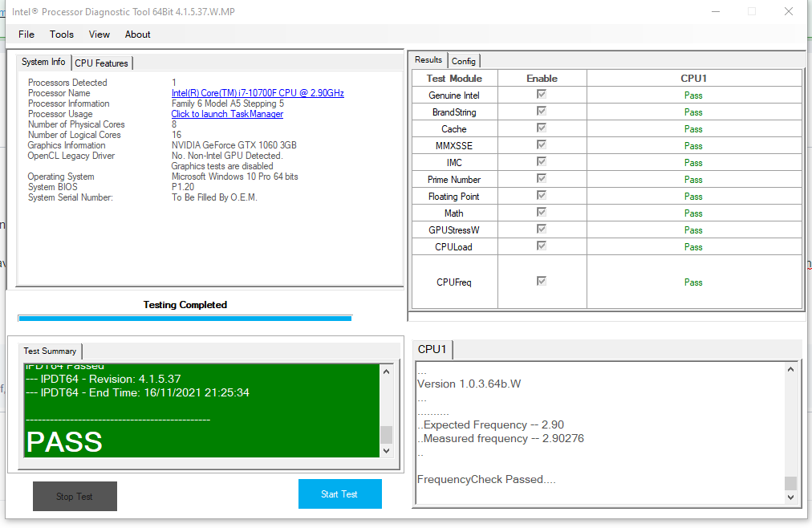
Task: Click the large PASS text in Test Summary
Action: point(64,441)
